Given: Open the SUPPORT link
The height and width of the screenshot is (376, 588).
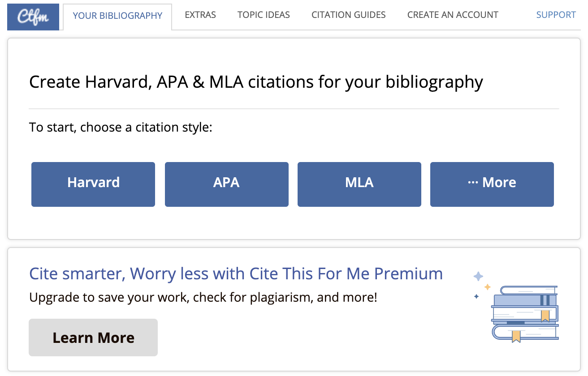Looking at the screenshot, I should (556, 14).
